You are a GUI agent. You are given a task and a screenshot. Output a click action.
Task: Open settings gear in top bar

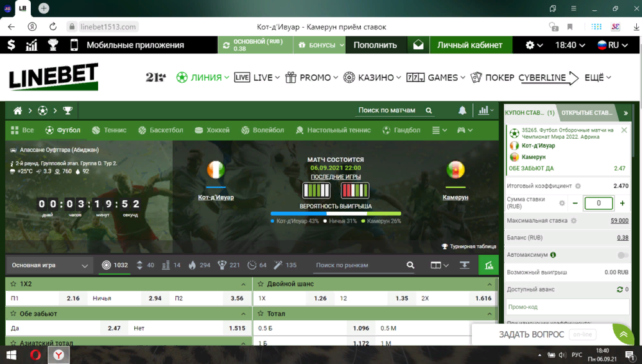pos(530,45)
